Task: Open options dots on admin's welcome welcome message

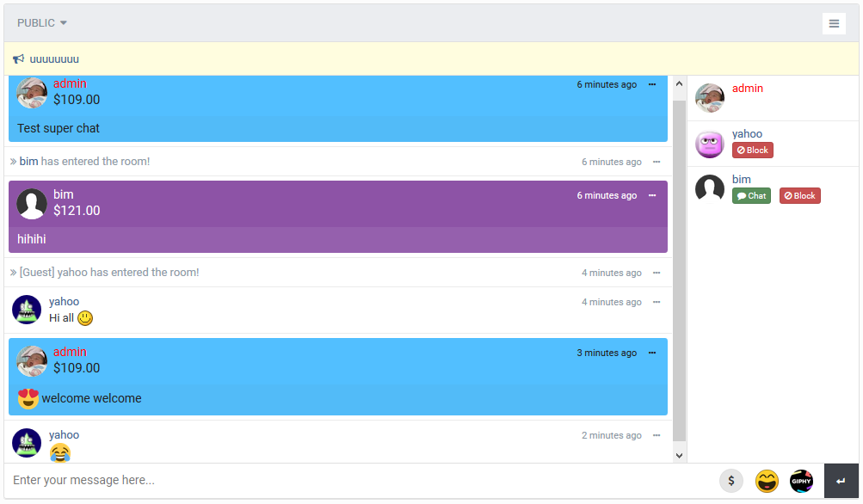Action: pyautogui.click(x=652, y=353)
